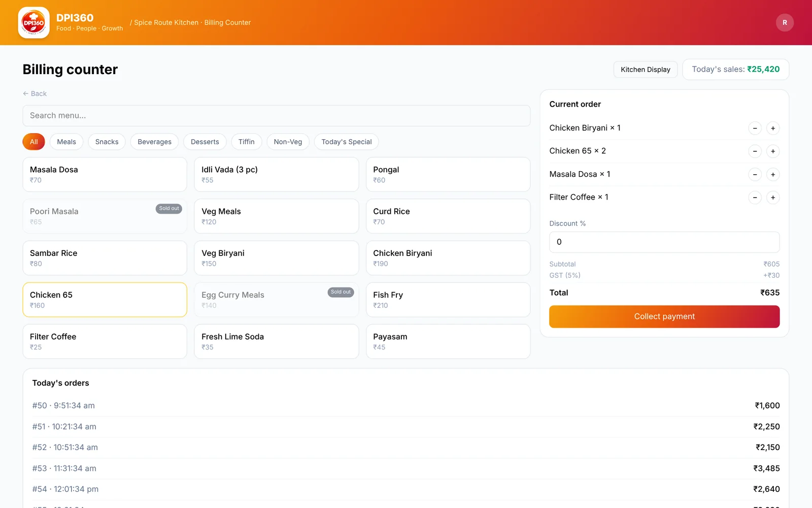The height and width of the screenshot is (508, 812).
Task: Decrease Chicken 65 quantity in order
Action: click(x=755, y=151)
